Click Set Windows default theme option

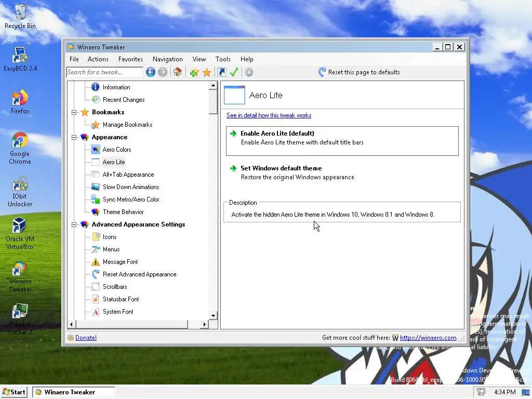point(342,172)
